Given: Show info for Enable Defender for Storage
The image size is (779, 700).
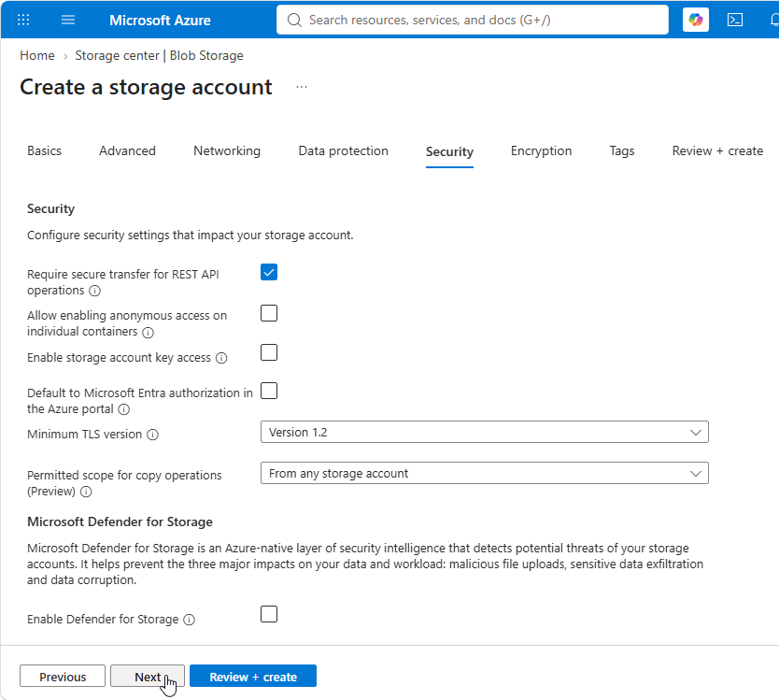Looking at the screenshot, I should [x=190, y=620].
